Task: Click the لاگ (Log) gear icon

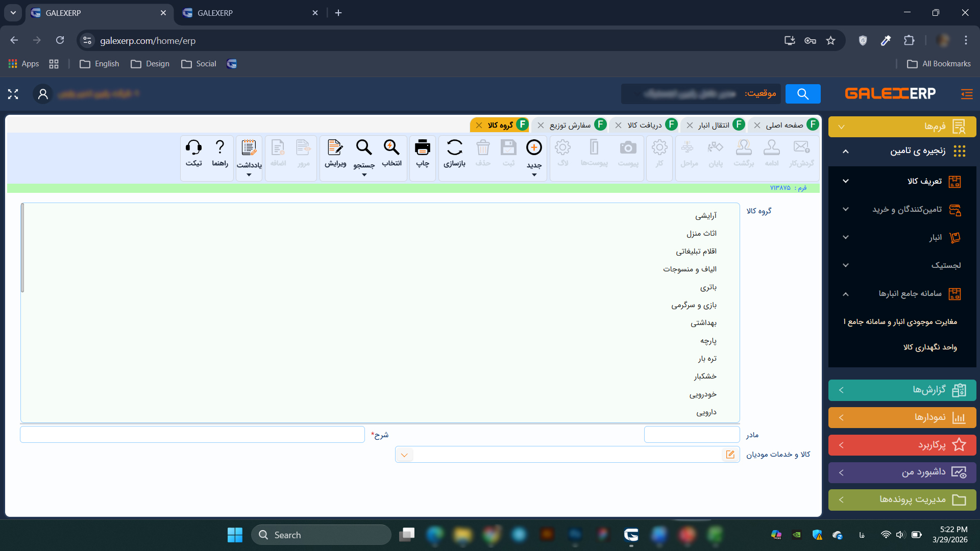Action: (x=562, y=148)
